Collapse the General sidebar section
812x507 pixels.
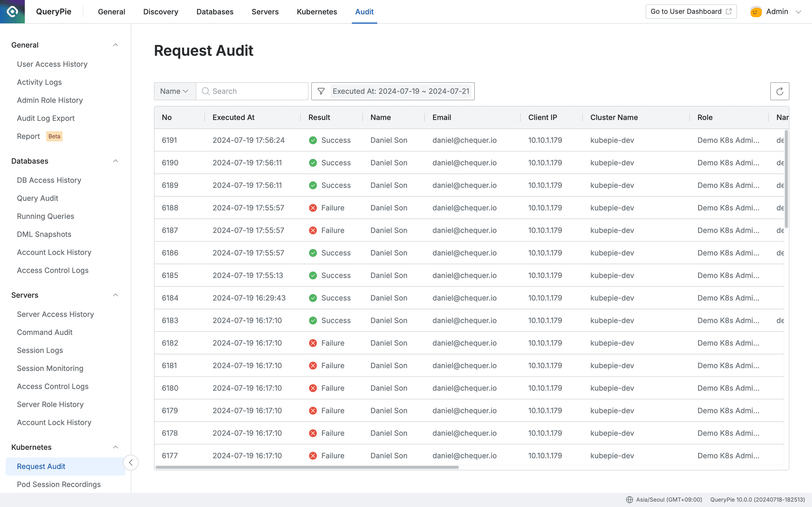(x=115, y=45)
